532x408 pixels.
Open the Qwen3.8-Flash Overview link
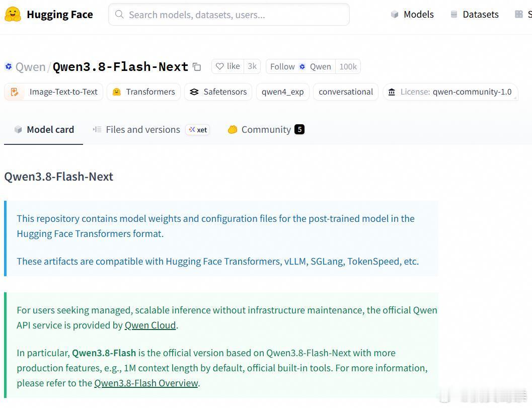(x=146, y=383)
